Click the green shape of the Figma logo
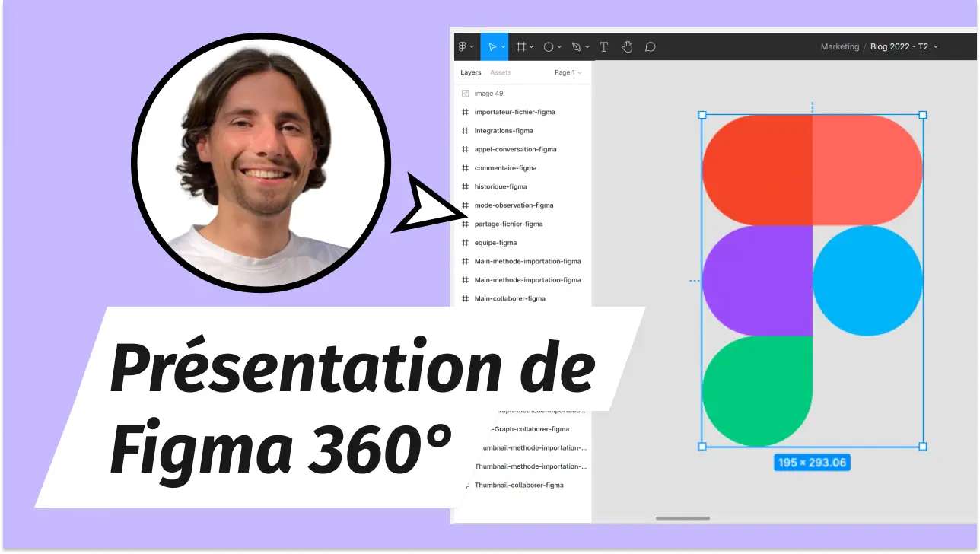The image size is (980, 554). pos(757,391)
